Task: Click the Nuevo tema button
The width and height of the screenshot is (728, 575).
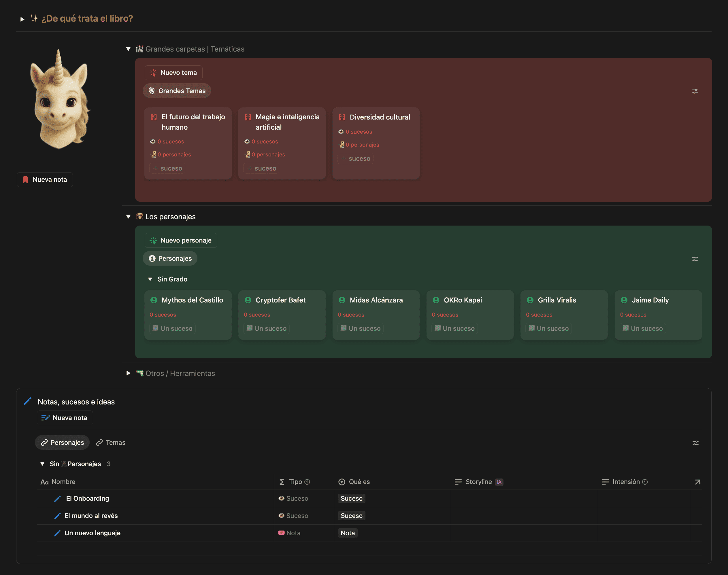Action: [173, 73]
